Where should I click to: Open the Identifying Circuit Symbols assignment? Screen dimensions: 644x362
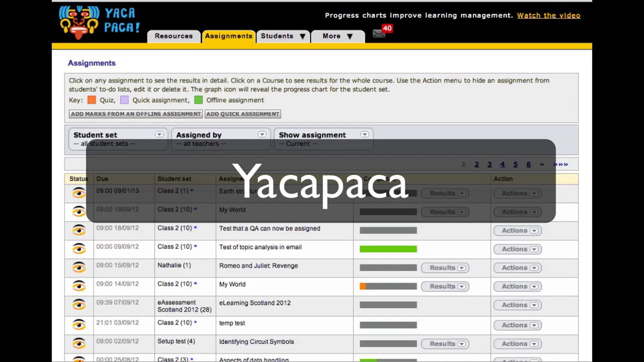[257, 342]
